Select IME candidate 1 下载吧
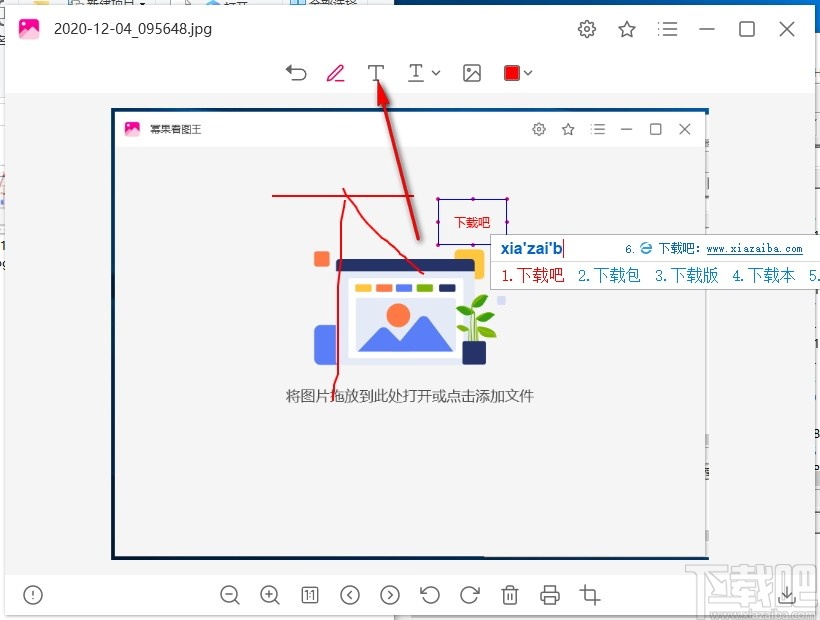Screen dimensions: 820x620 click(x=533, y=275)
